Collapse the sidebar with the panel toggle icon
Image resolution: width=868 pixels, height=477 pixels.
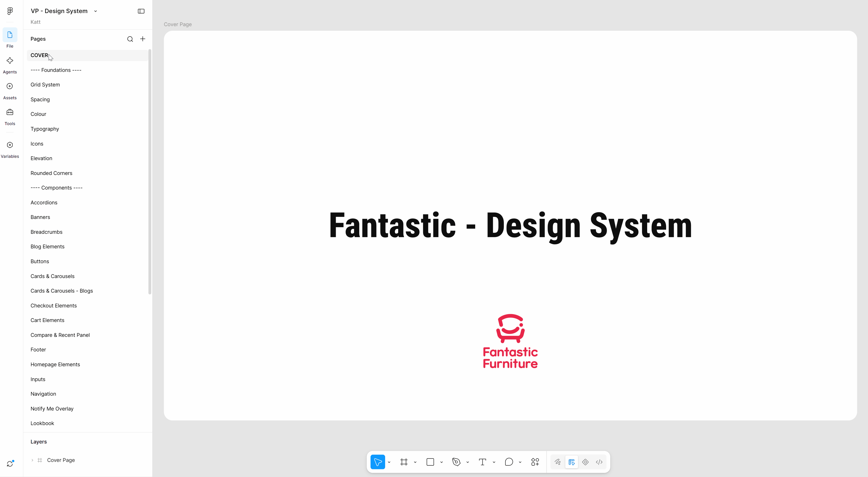[141, 11]
